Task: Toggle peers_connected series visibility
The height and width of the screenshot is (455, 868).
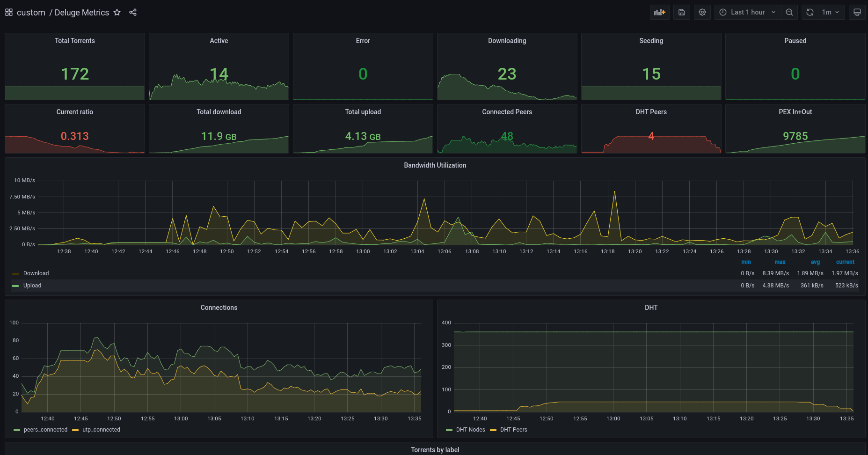Action: (45, 430)
